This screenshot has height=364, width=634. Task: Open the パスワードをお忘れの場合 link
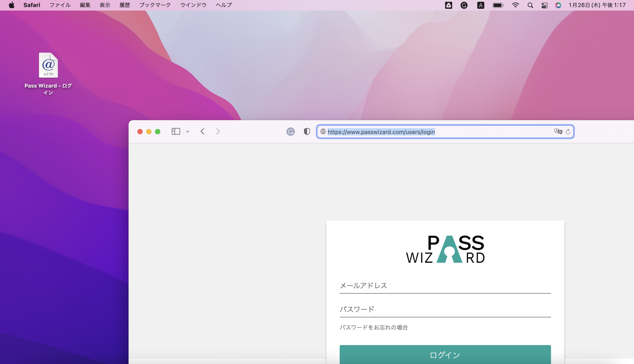coord(374,327)
